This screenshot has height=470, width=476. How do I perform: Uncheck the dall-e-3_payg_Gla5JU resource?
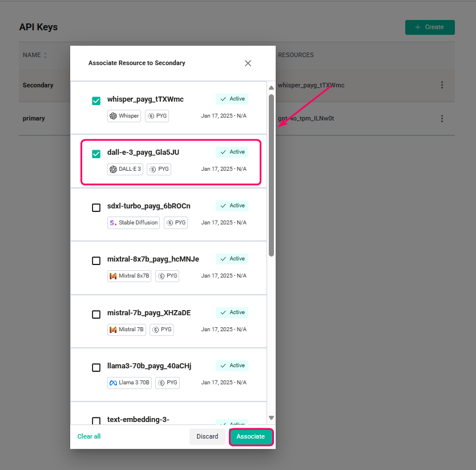coord(96,154)
